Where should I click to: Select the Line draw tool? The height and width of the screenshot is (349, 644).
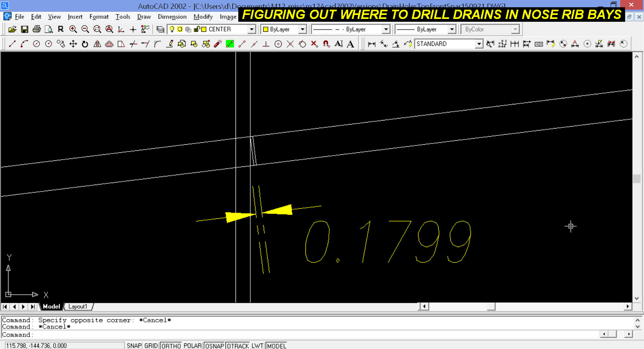pyautogui.click(x=12, y=44)
